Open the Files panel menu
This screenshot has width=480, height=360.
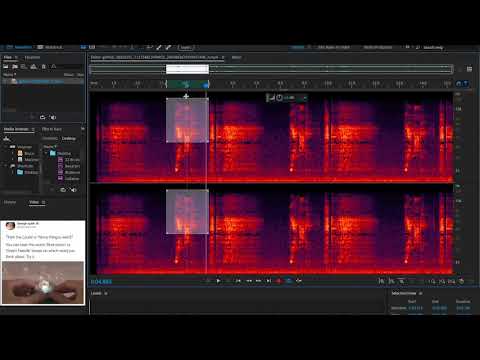click(16, 57)
